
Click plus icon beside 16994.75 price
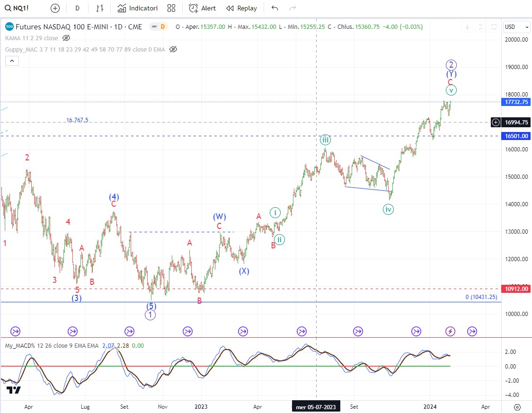(496, 122)
